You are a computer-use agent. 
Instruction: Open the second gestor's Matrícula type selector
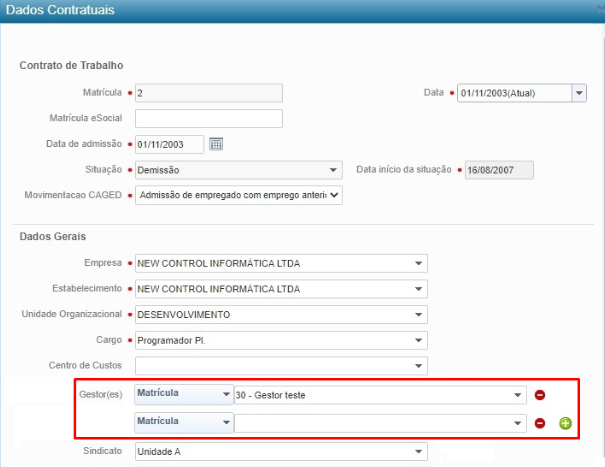tap(224, 423)
